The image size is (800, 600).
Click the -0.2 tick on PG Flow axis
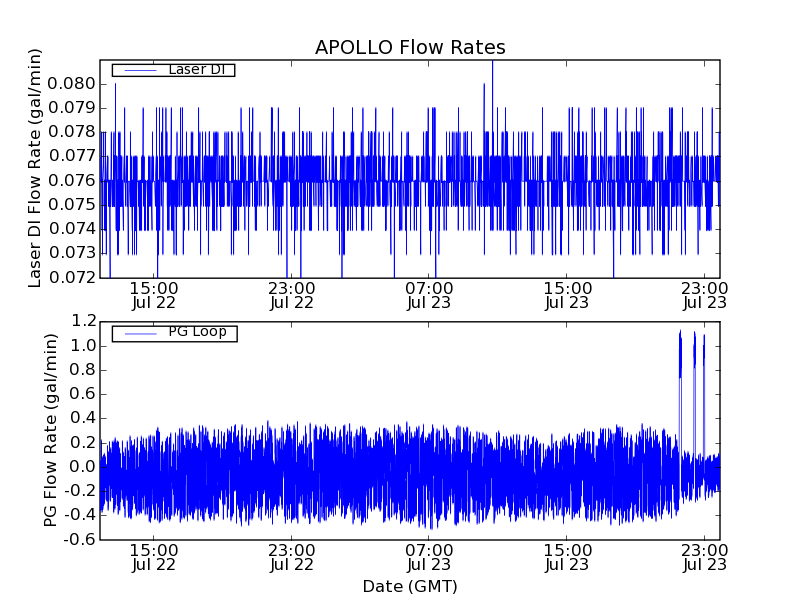[80, 491]
